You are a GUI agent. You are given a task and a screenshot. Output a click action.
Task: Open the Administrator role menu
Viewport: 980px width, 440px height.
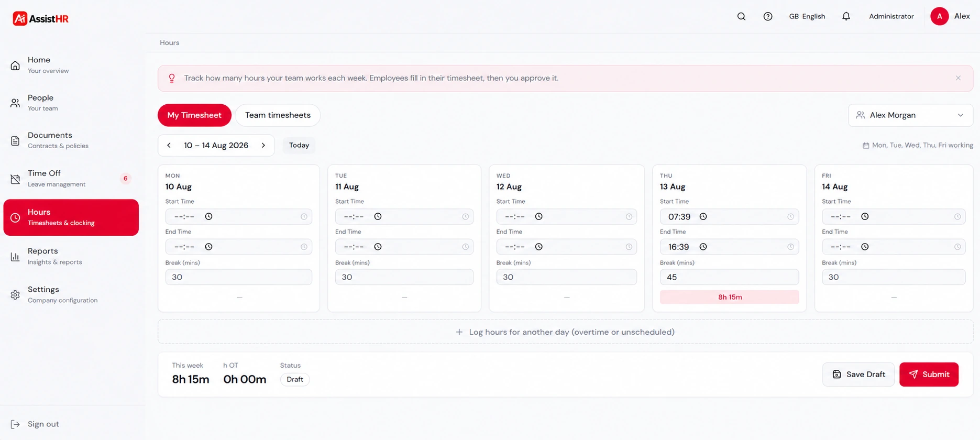(x=891, y=16)
